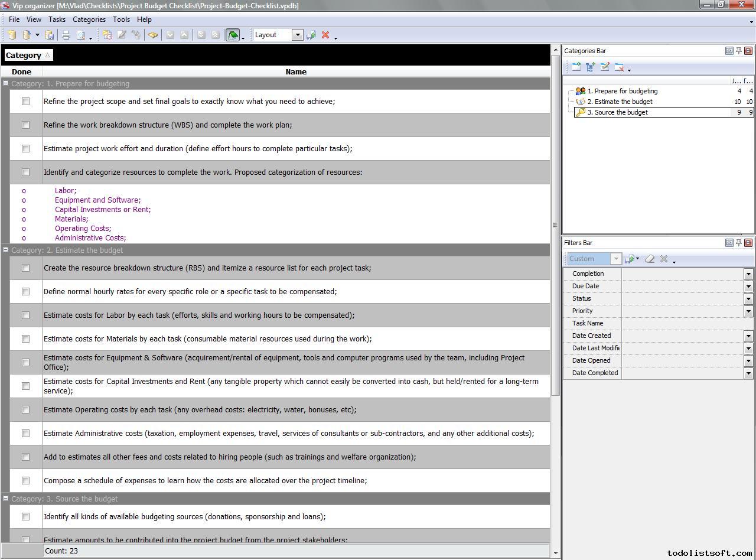The width and height of the screenshot is (756, 560).
Task: Check 'Refine the project scope' task checkbox
Action: (25, 102)
